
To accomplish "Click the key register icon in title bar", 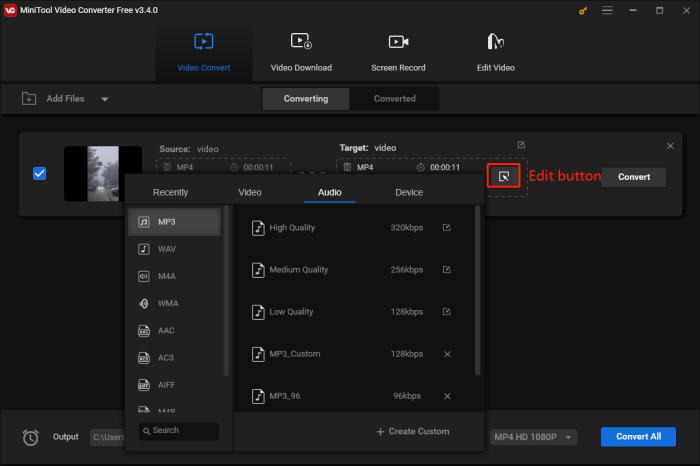I will 583,11.
